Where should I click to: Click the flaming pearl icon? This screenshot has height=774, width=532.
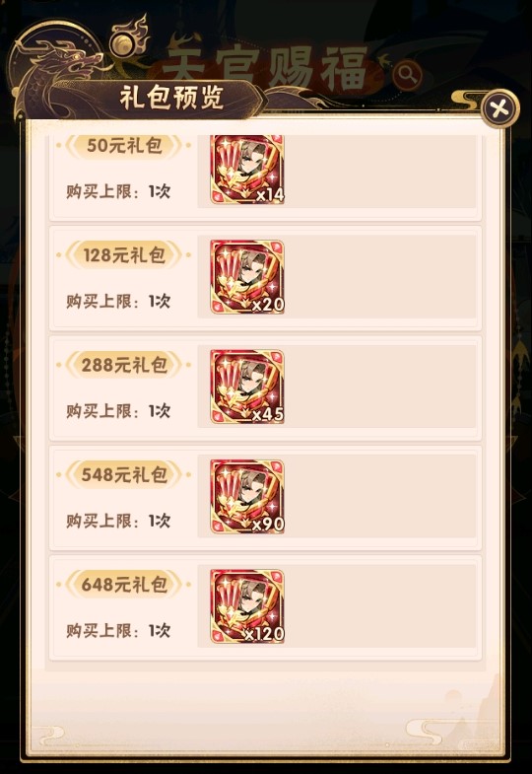point(129,37)
